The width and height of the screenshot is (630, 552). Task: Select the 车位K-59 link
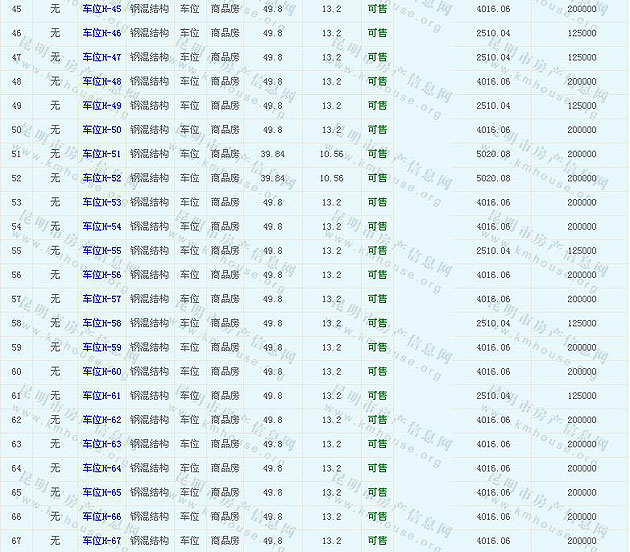[x=101, y=348]
